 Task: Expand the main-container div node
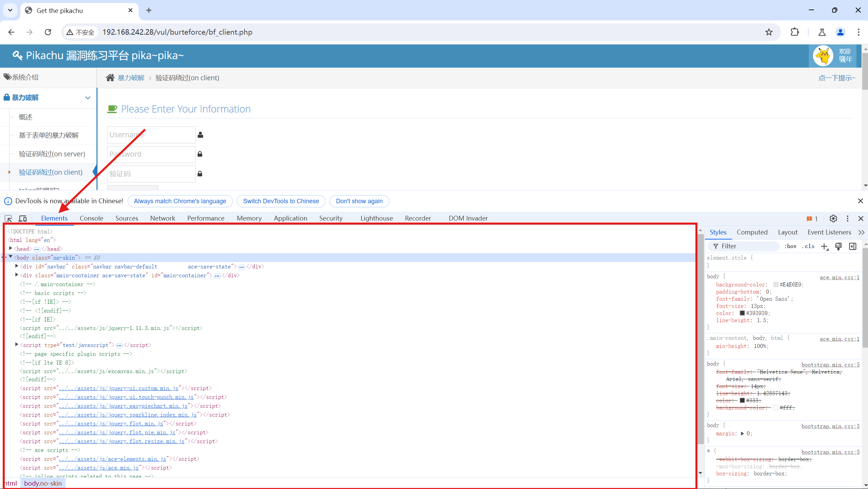click(x=17, y=275)
